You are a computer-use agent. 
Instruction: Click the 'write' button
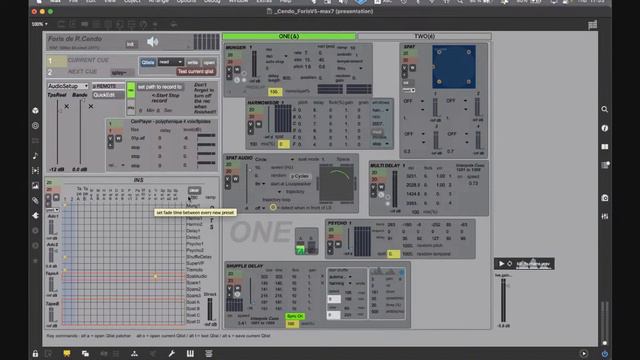(x=193, y=62)
